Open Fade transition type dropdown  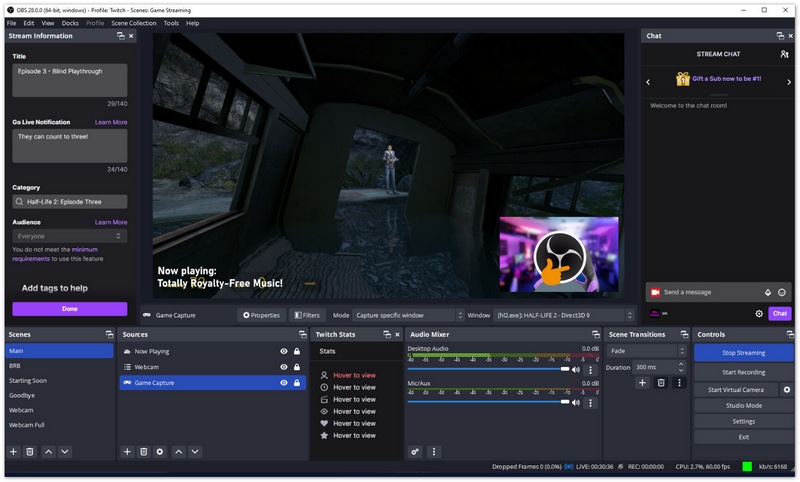tap(646, 351)
